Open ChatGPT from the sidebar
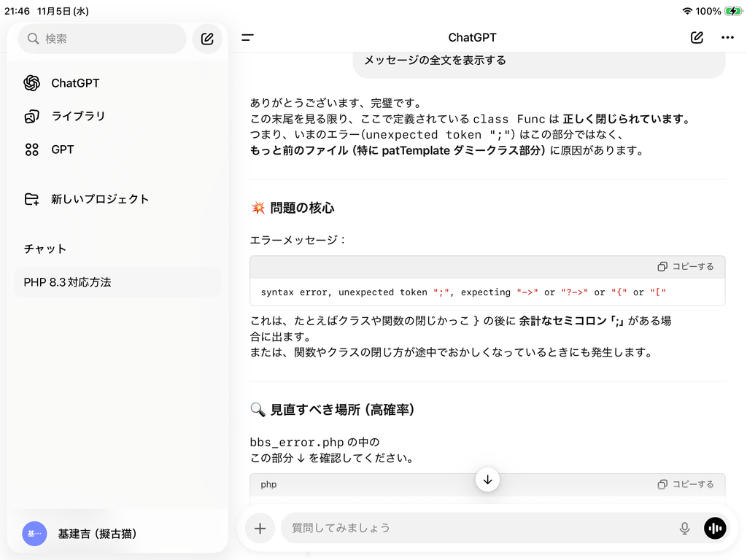 point(74,83)
